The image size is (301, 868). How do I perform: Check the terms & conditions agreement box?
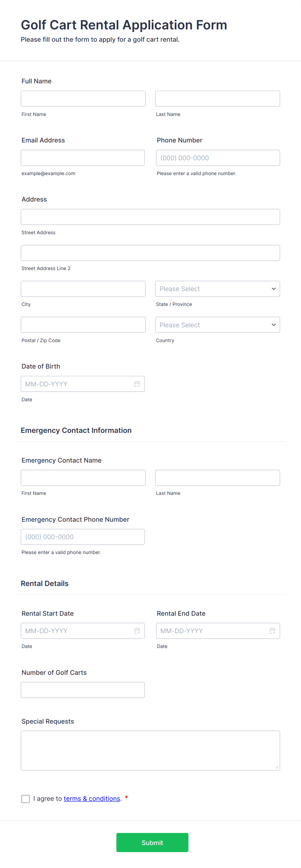[x=26, y=799]
